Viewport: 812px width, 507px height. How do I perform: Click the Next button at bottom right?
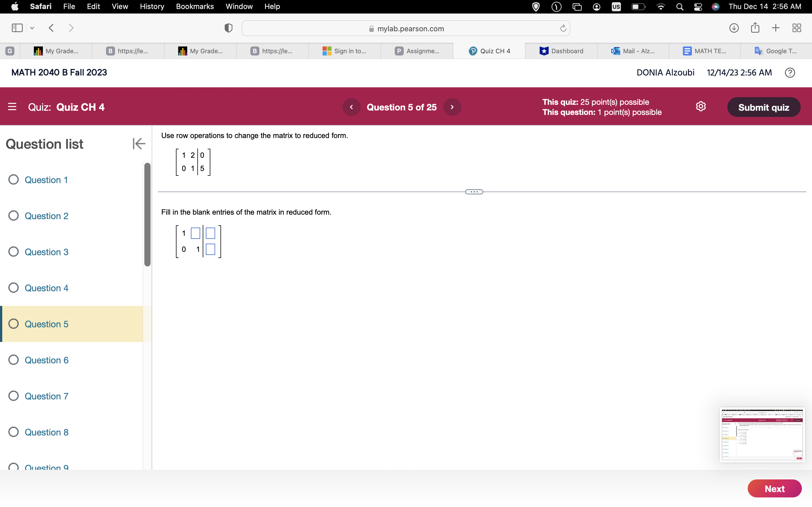(774, 489)
